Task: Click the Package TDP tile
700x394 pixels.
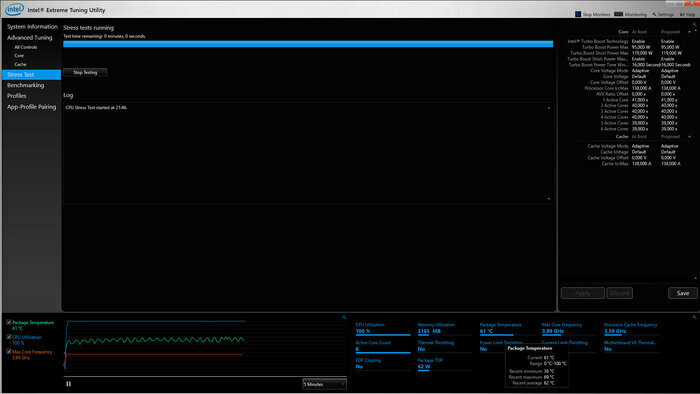Action: tap(444, 364)
